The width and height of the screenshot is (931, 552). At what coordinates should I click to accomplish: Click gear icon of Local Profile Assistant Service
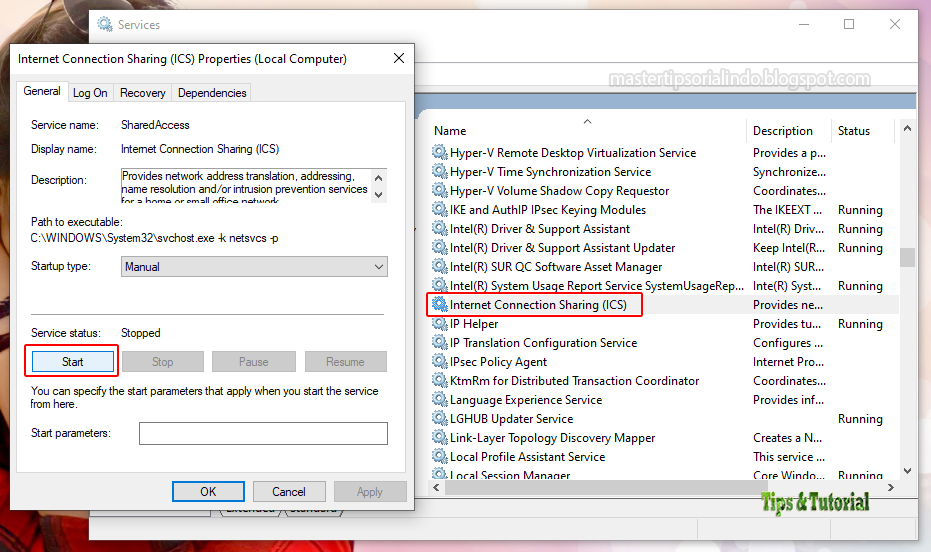click(x=439, y=456)
